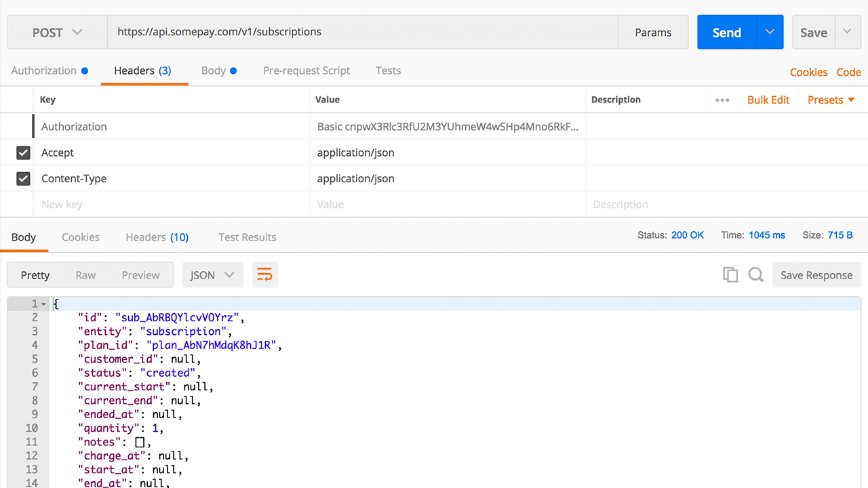
Task: Open the request Body tab
Action: (x=218, y=70)
